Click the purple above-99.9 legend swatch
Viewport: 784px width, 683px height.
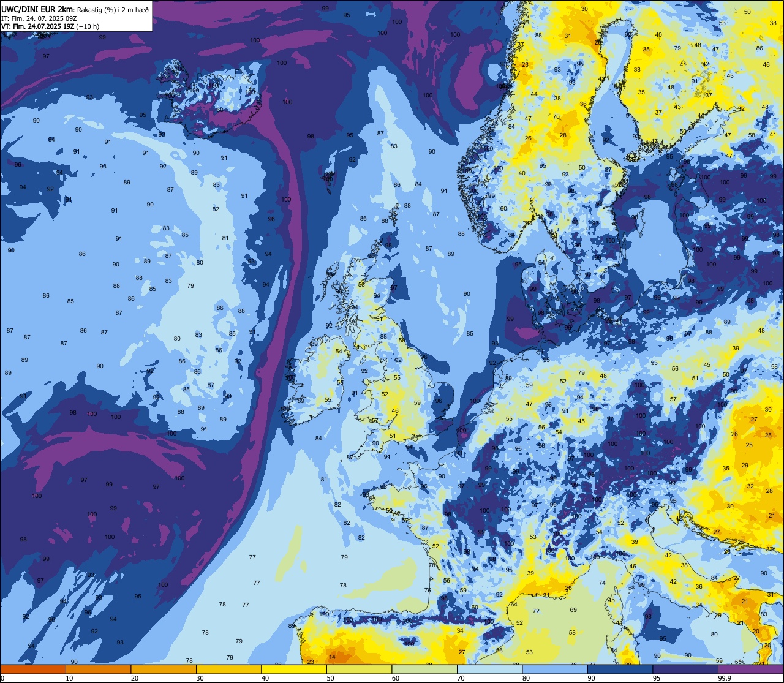pyautogui.click(x=750, y=669)
